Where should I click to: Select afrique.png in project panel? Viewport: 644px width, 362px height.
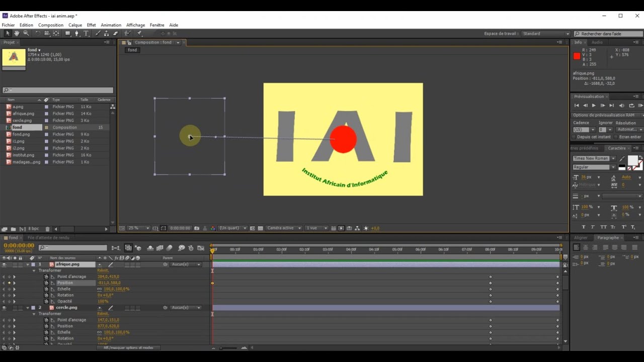coord(24,114)
